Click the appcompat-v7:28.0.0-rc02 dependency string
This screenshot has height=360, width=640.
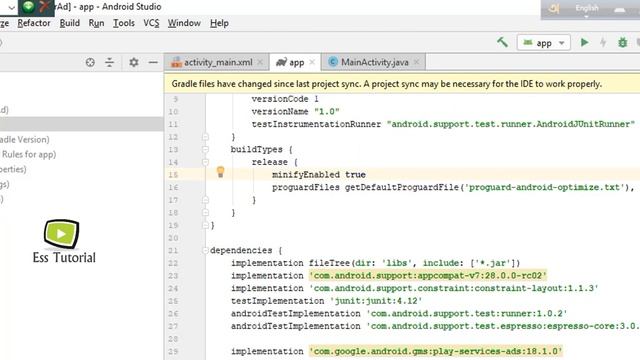(428, 276)
